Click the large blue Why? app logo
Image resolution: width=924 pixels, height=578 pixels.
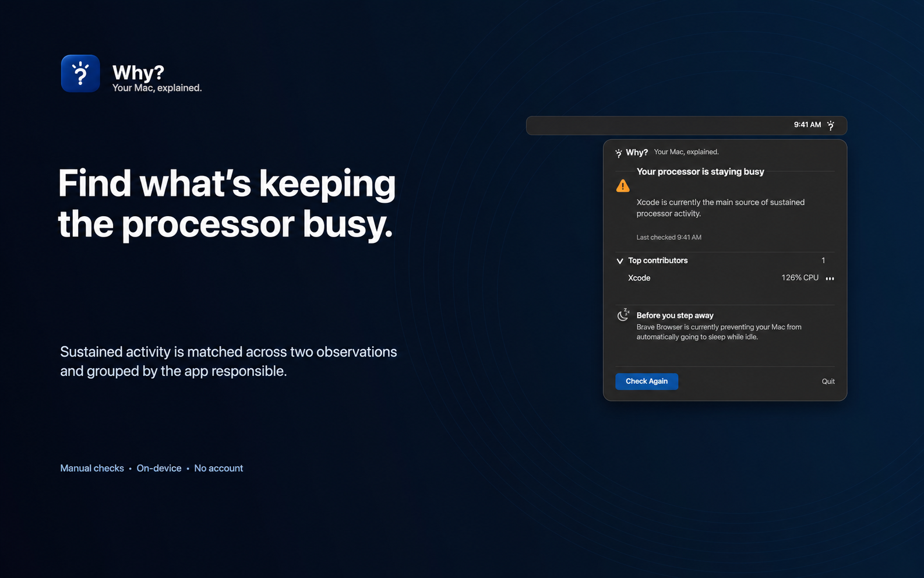(80, 73)
